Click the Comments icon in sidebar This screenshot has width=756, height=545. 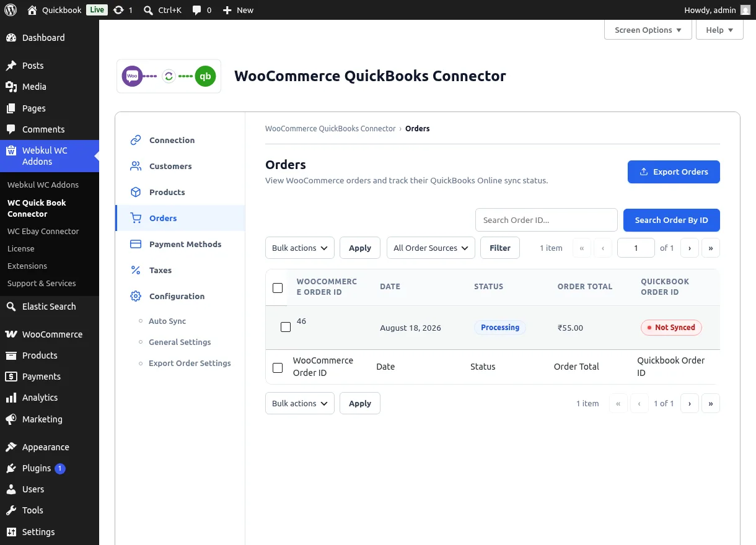click(11, 129)
